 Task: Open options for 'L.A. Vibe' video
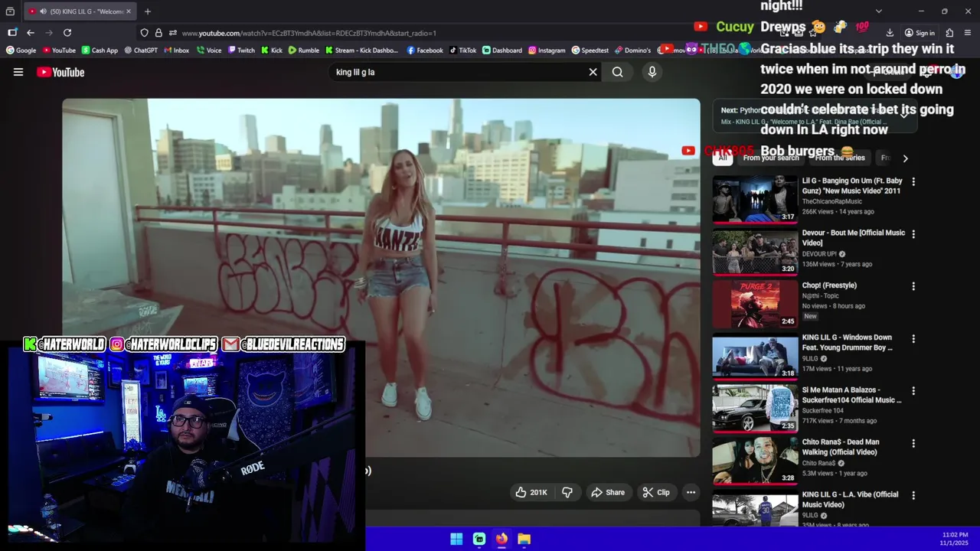click(913, 495)
